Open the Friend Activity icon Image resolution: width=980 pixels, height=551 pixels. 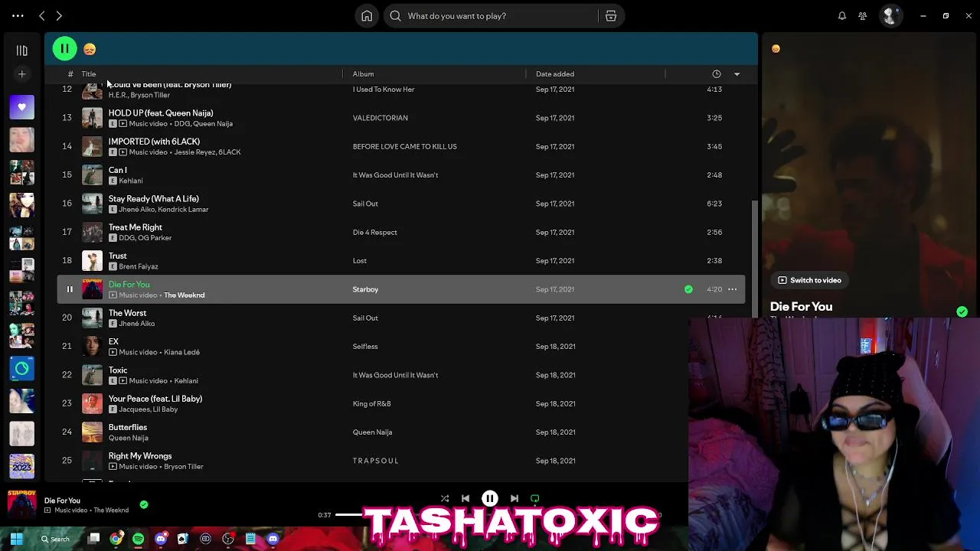click(863, 15)
